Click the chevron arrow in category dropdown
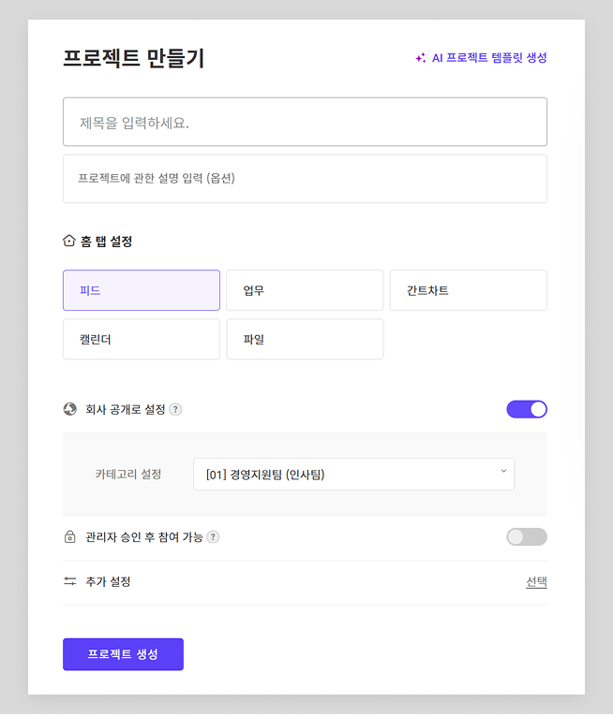The image size is (613, 717). (x=503, y=471)
